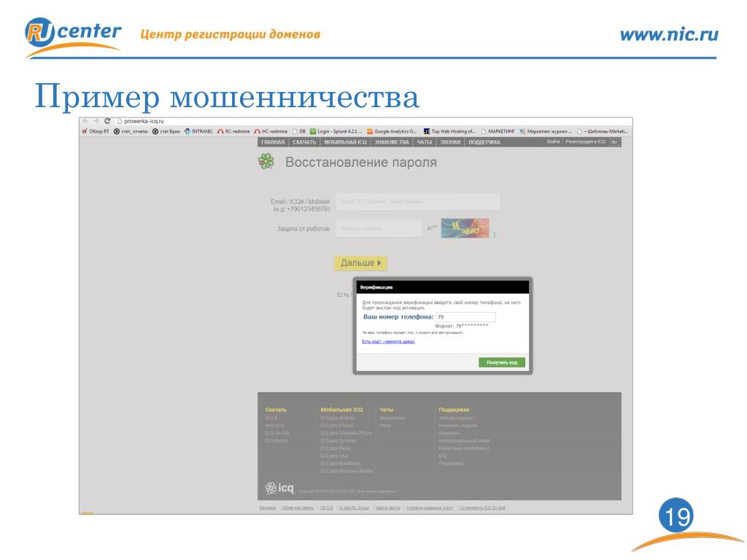
Task: Open the language selector in the top bar
Action: [614, 142]
